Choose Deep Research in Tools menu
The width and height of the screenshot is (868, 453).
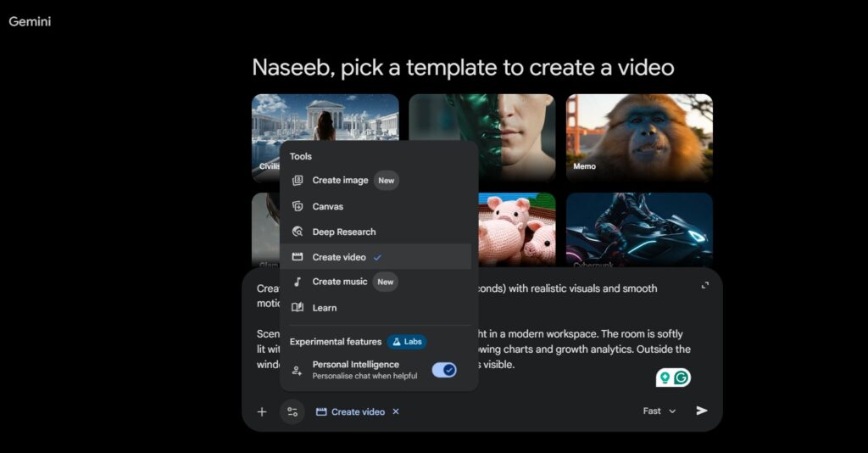click(376, 232)
